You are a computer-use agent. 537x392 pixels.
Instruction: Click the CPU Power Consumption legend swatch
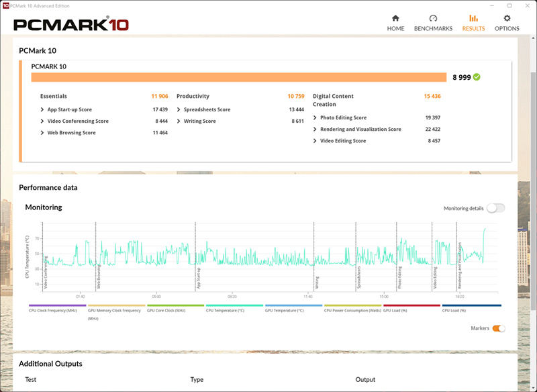[x=353, y=305]
